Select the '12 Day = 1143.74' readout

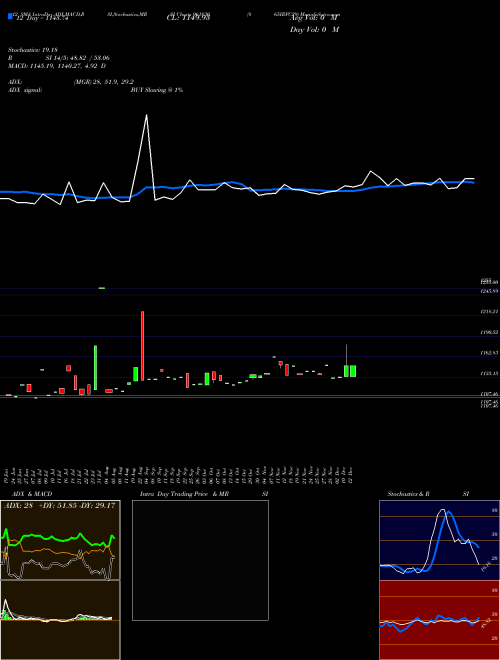42,18
